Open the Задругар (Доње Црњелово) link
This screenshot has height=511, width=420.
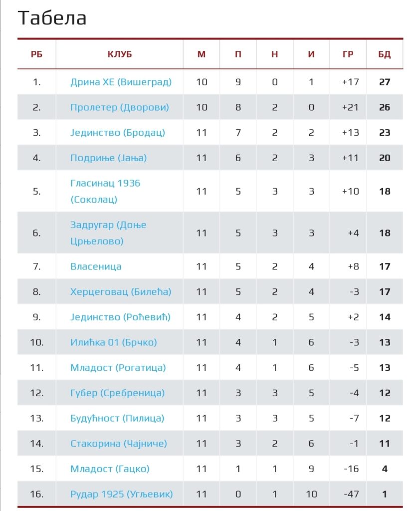(108, 233)
